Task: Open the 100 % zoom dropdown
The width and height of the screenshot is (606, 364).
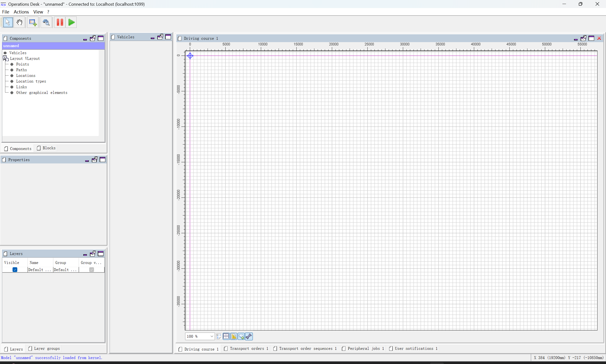Action: click(212, 336)
